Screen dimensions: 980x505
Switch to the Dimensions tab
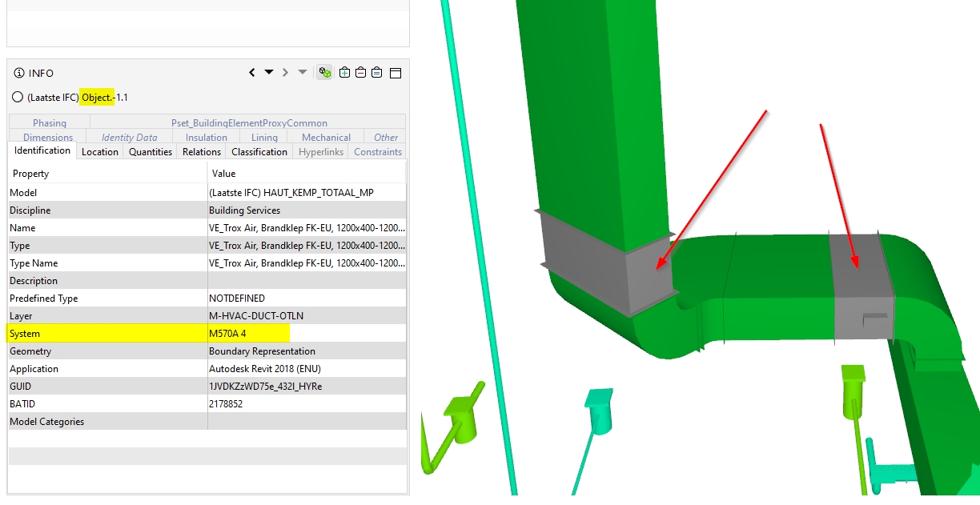(48, 137)
